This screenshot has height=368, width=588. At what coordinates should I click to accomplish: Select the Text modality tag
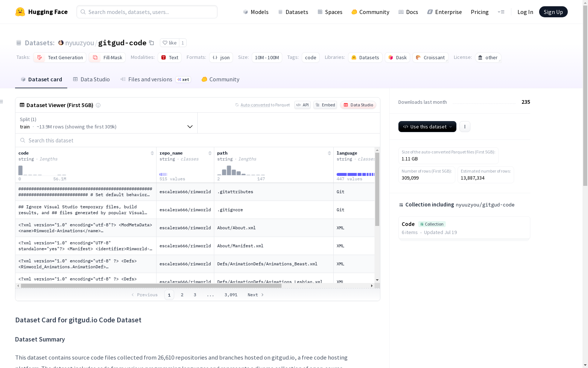(170, 57)
